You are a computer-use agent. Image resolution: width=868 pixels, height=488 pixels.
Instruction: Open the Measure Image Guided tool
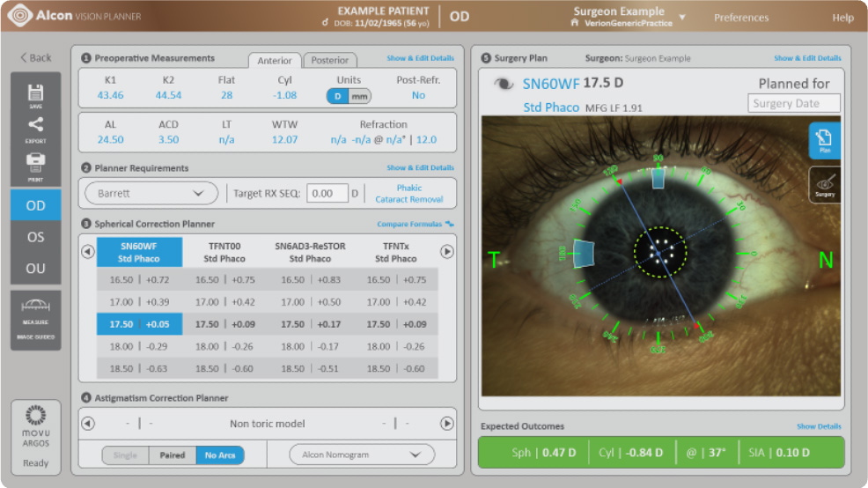coord(35,320)
